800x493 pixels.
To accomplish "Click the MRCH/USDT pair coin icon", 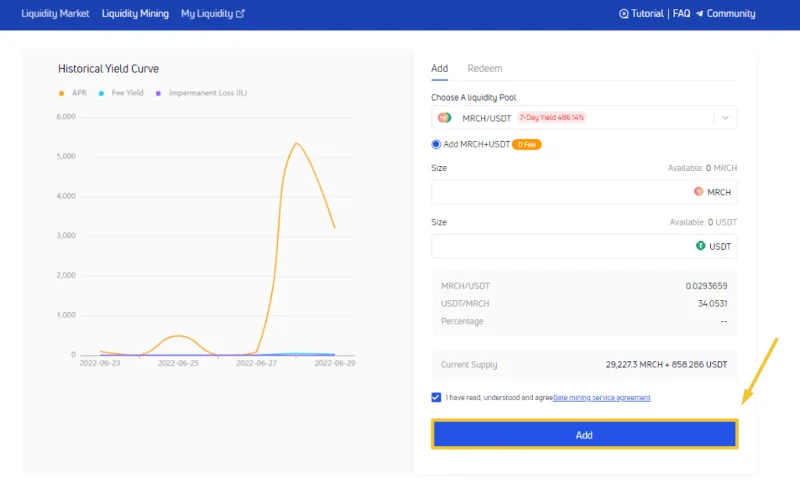I will coord(444,118).
